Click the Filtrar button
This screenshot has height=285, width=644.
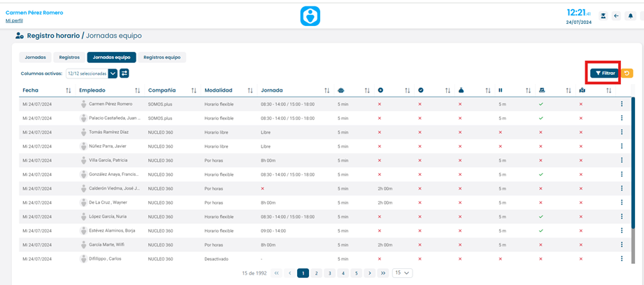coord(606,73)
